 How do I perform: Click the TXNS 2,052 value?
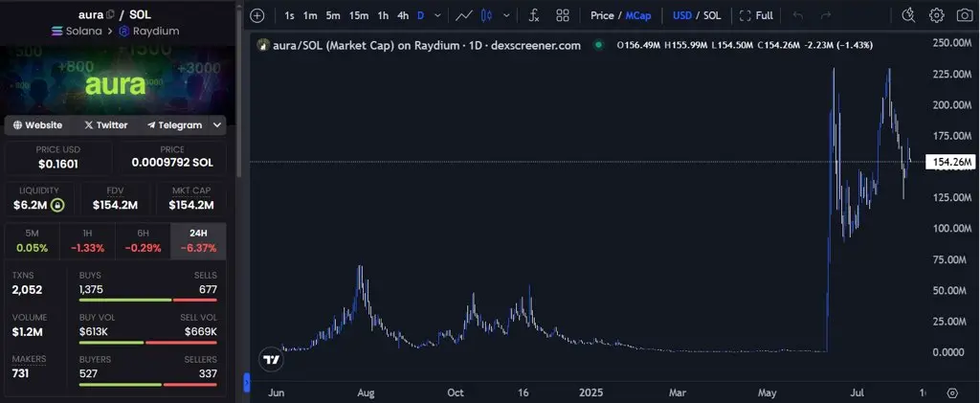27,290
